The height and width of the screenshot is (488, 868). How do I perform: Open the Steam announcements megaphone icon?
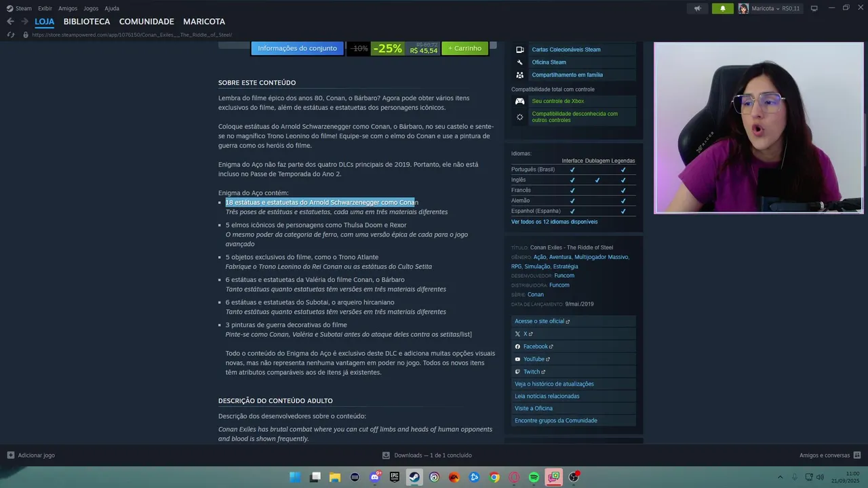coord(697,8)
